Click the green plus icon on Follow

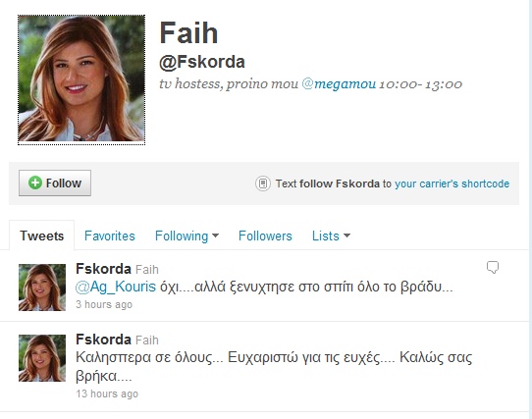[x=35, y=183]
